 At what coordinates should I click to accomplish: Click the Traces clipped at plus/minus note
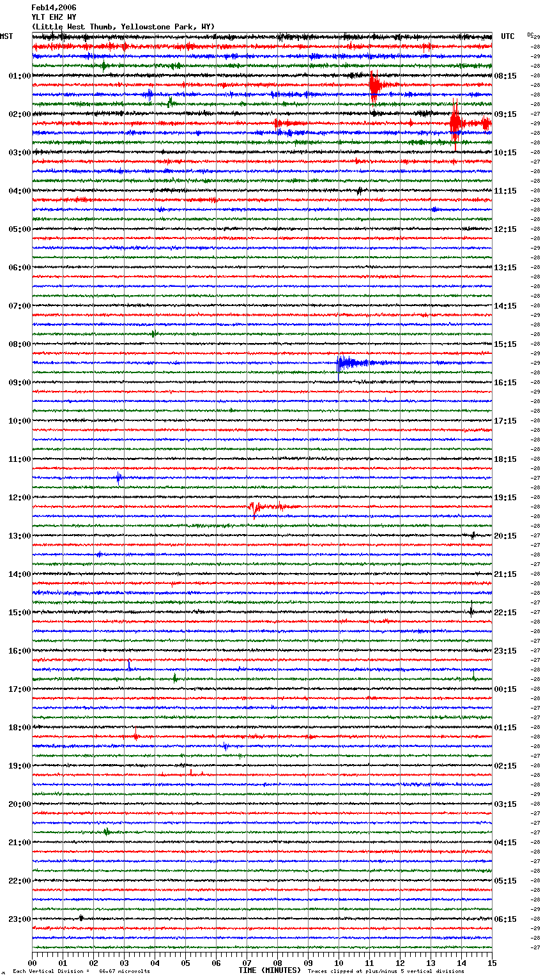click(x=386, y=971)
